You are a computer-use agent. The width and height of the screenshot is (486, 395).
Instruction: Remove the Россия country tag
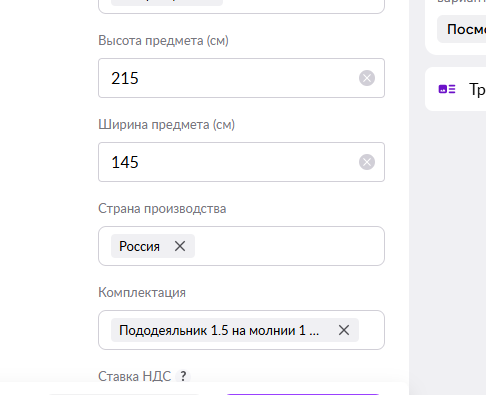pyautogui.click(x=180, y=246)
